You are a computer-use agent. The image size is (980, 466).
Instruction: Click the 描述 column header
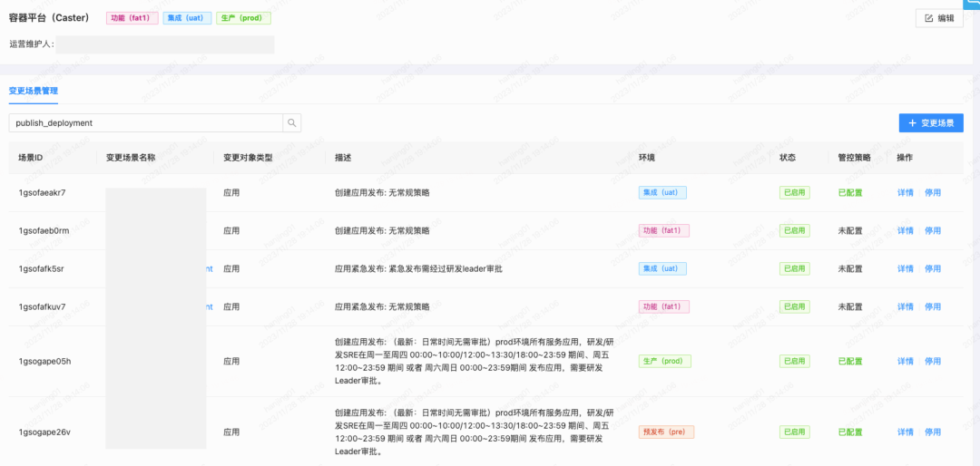tap(343, 158)
